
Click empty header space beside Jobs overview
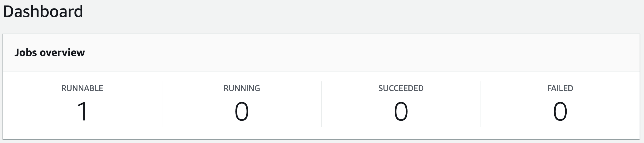[358, 53]
